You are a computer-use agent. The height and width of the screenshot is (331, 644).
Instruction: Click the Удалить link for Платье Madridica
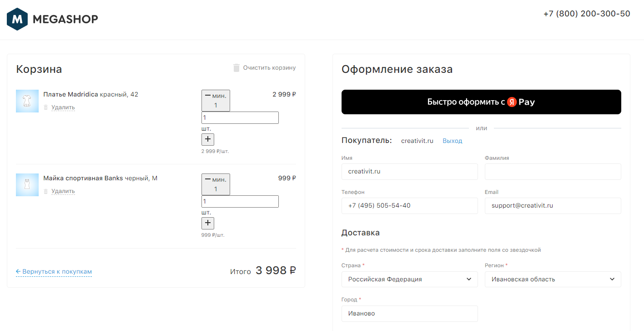[63, 107]
